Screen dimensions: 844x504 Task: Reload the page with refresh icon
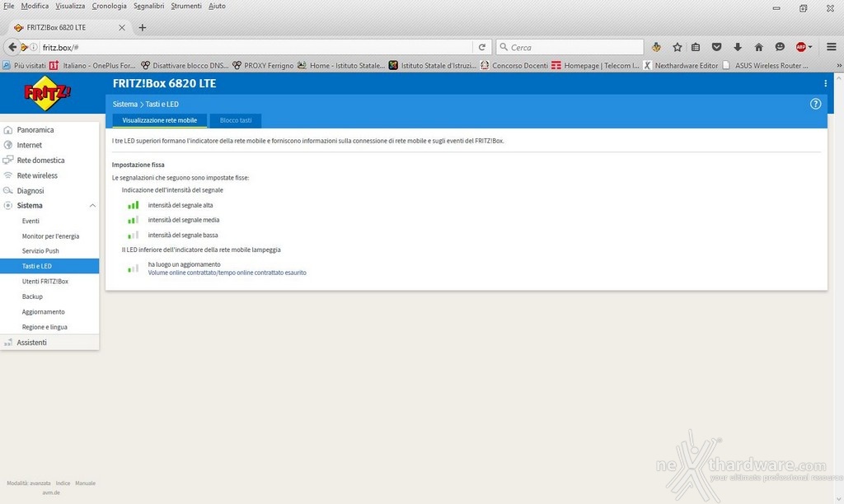(x=481, y=47)
